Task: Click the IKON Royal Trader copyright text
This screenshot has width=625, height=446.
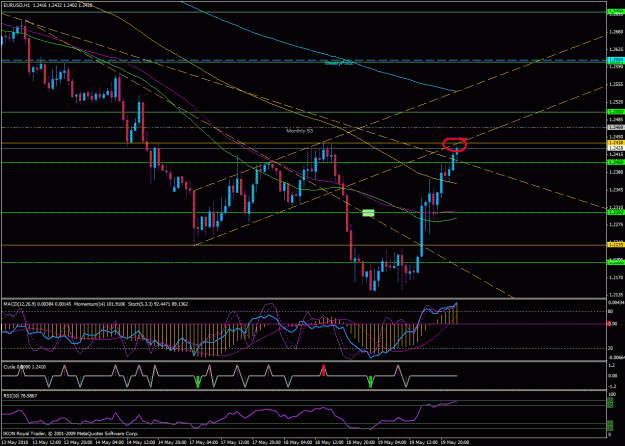Action: [x=71, y=433]
